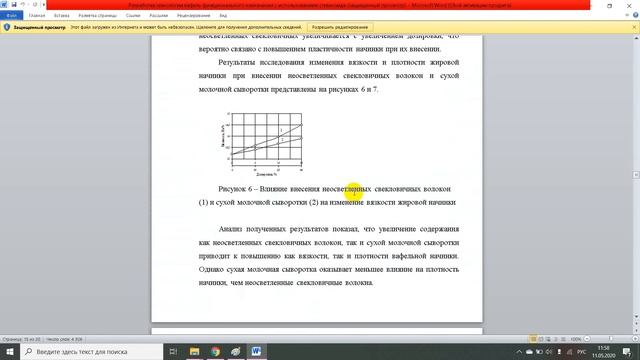
Task: Expand the hidden system tray icons chevron
Action: 519,352
